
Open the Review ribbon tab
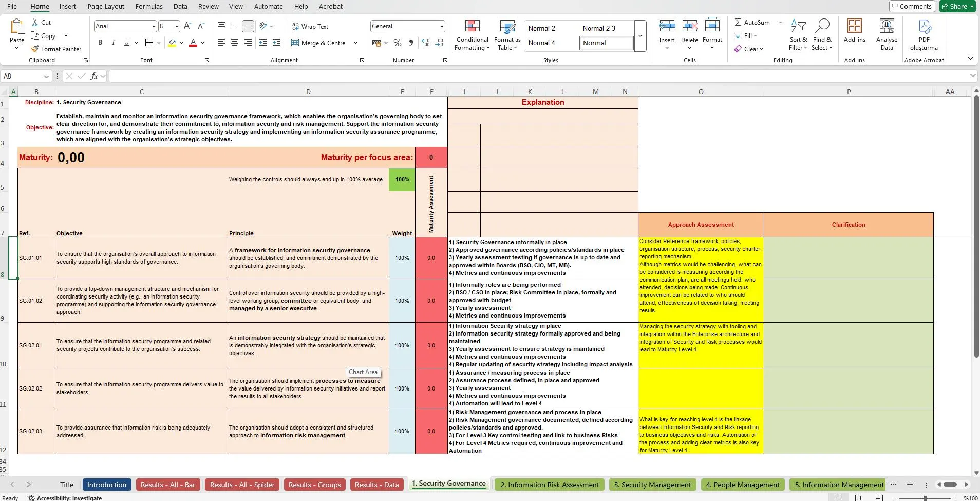pos(208,6)
